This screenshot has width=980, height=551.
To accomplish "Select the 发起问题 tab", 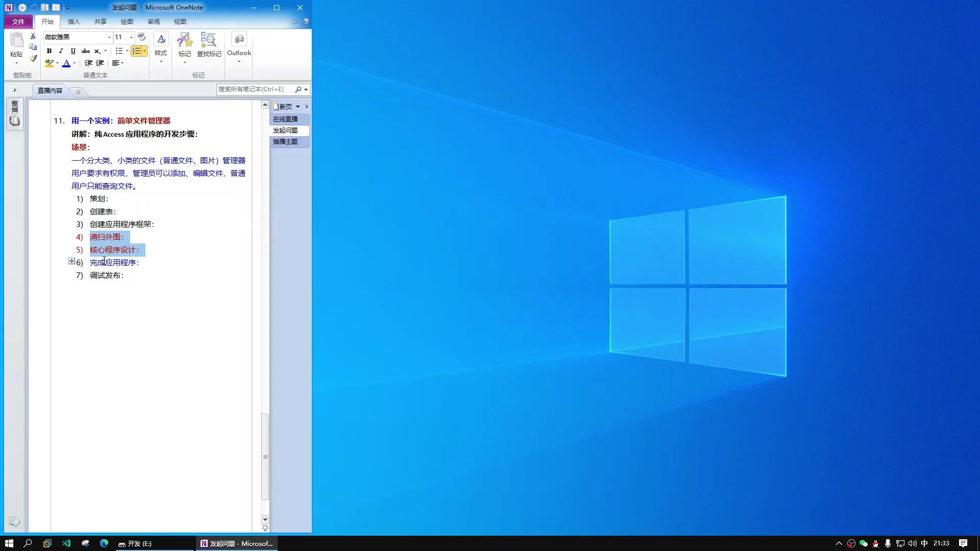I will 287,130.
